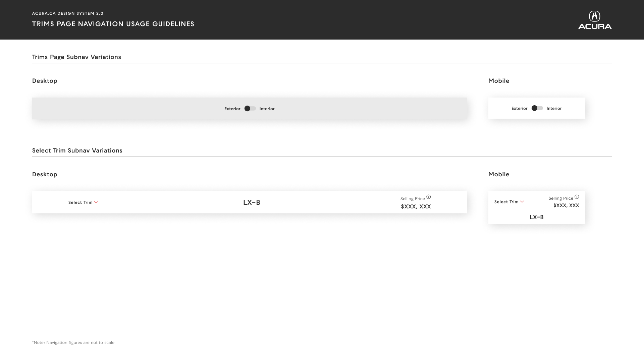Click the desktop Selling Price label

coord(413,199)
